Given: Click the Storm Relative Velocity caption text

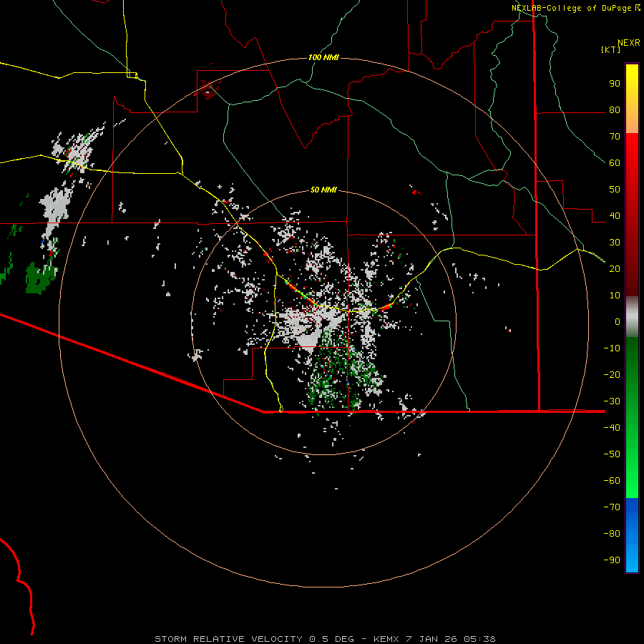Looking at the screenshot, I should tap(326, 639).
